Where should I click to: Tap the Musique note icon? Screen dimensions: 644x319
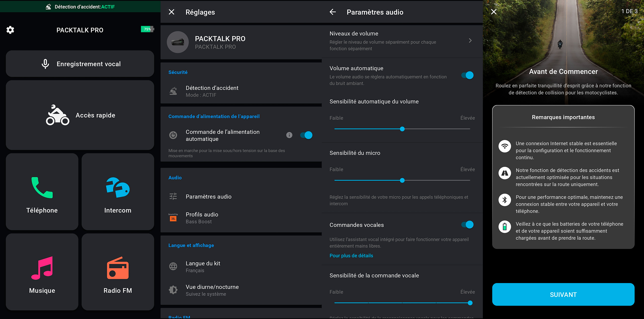pyautogui.click(x=42, y=268)
